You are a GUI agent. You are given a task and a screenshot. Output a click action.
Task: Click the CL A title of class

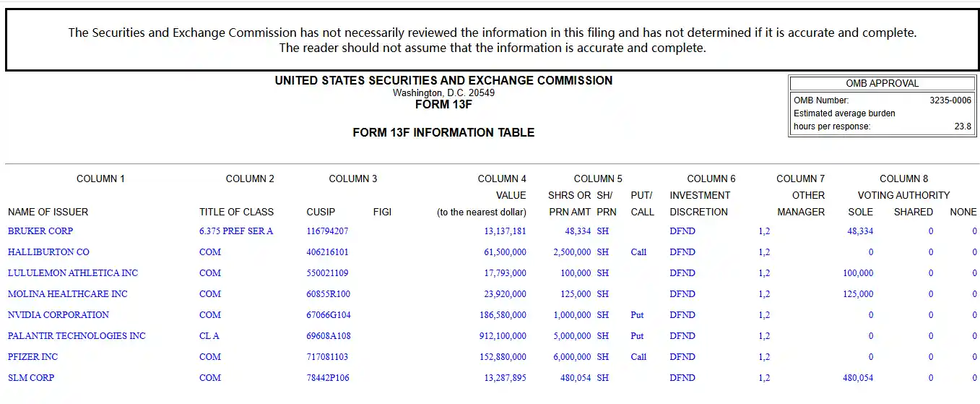tap(209, 336)
